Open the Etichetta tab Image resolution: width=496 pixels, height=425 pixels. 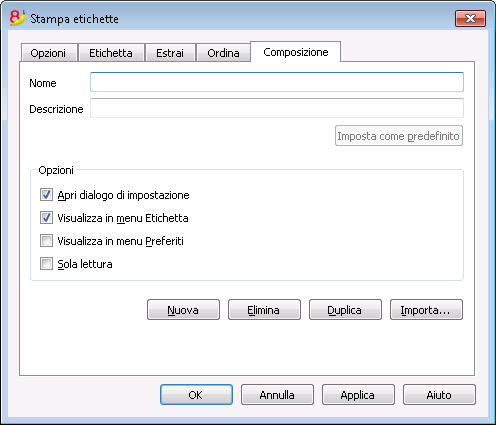coord(111,53)
